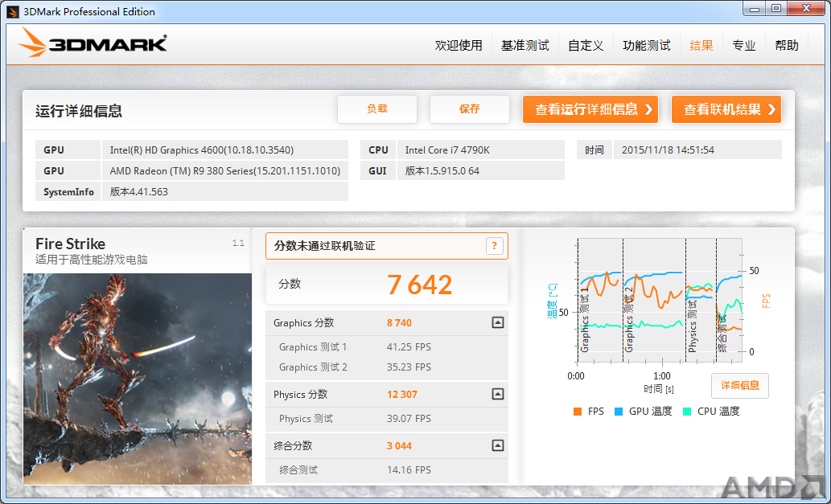Click the Graphics 测试 2 row label

click(x=313, y=367)
